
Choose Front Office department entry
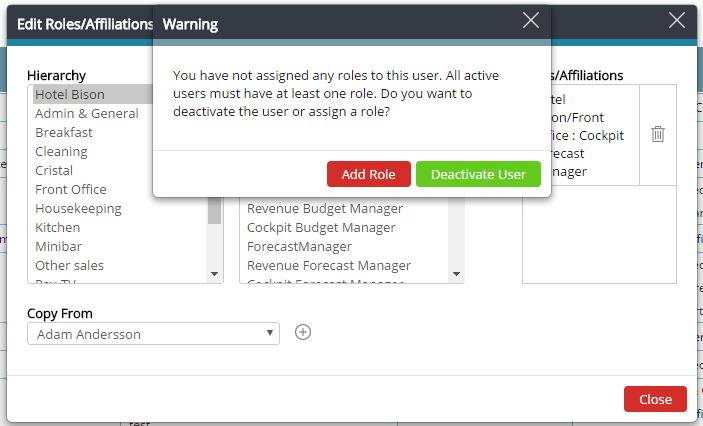click(x=71, y=190)
